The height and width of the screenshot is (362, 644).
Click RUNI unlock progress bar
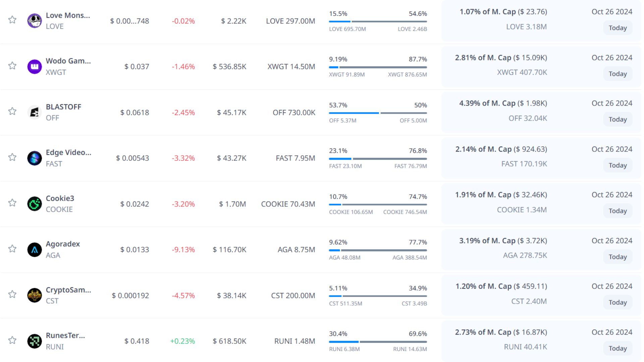(378, 342)
